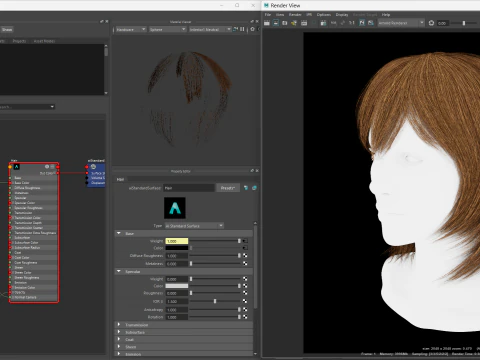
Task: Open the Arnold Renderer dropdown in Render View
Action: click(401, 23)
